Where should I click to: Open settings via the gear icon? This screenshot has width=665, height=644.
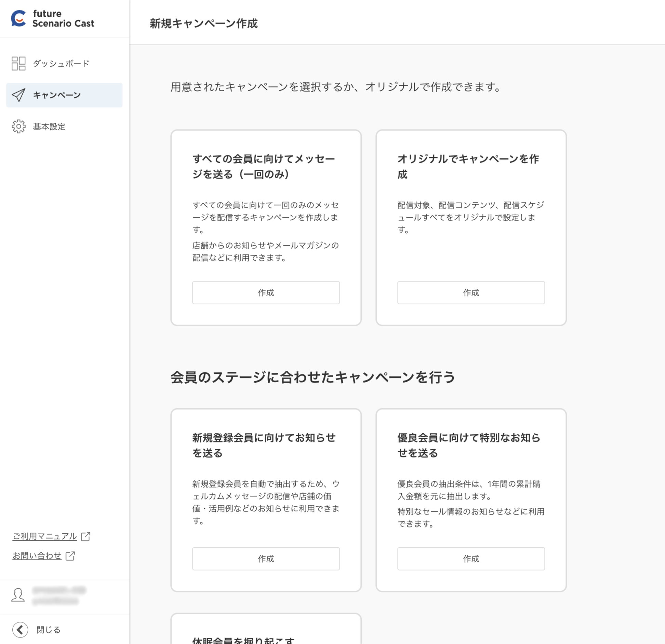click(19, 127)
